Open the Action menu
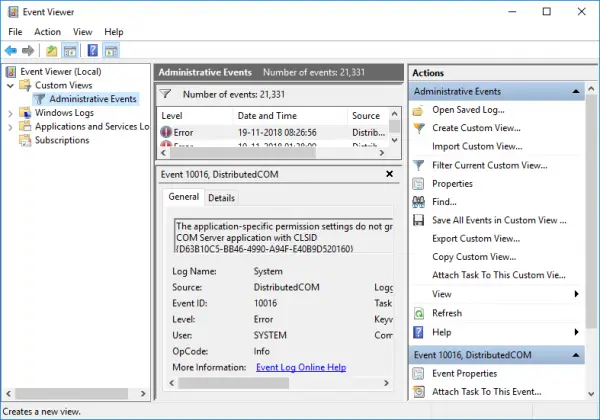This screenshot has width=600, height=420. point(47,32)
